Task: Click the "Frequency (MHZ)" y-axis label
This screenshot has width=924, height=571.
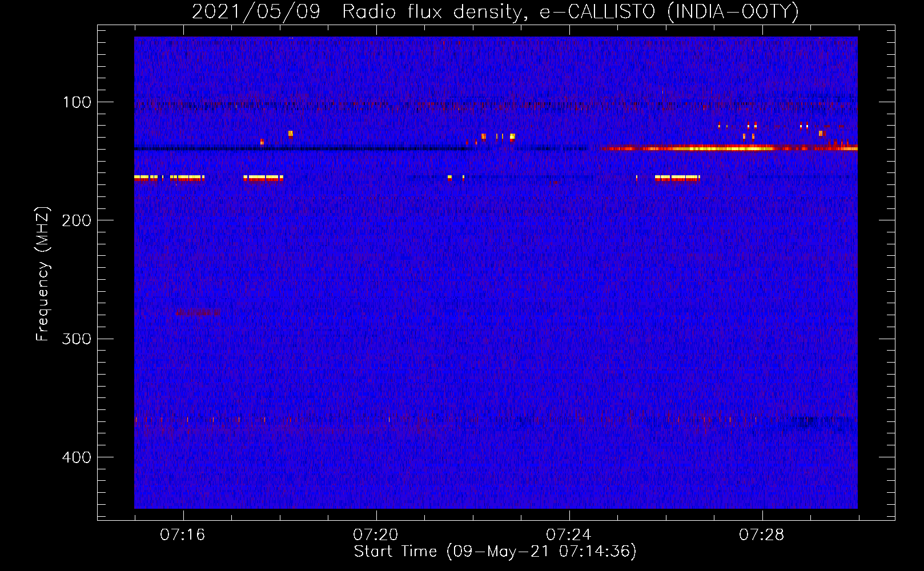Action: (x=43, y=274)
